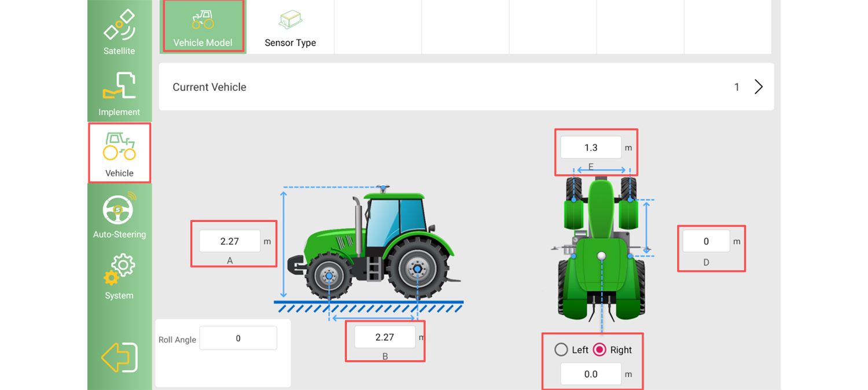
Task: Open the Implement section icon
Action: tap(119, 86)
